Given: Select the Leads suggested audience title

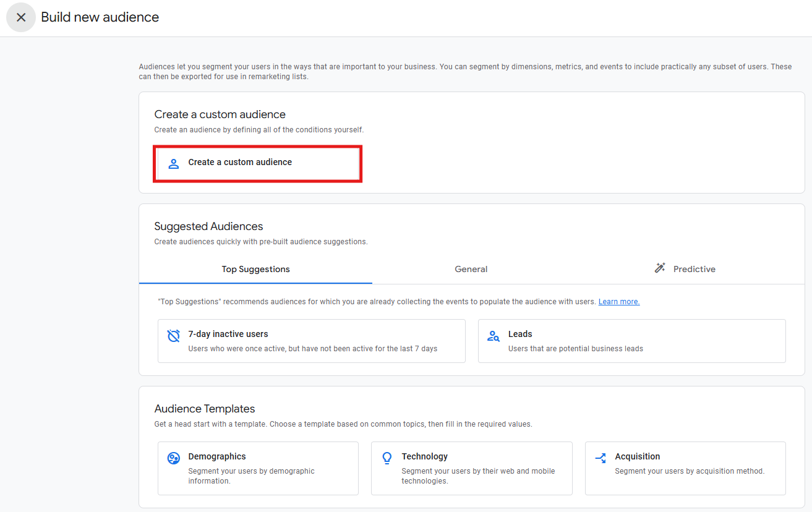Looking at the screenshot, I should 520,334.
